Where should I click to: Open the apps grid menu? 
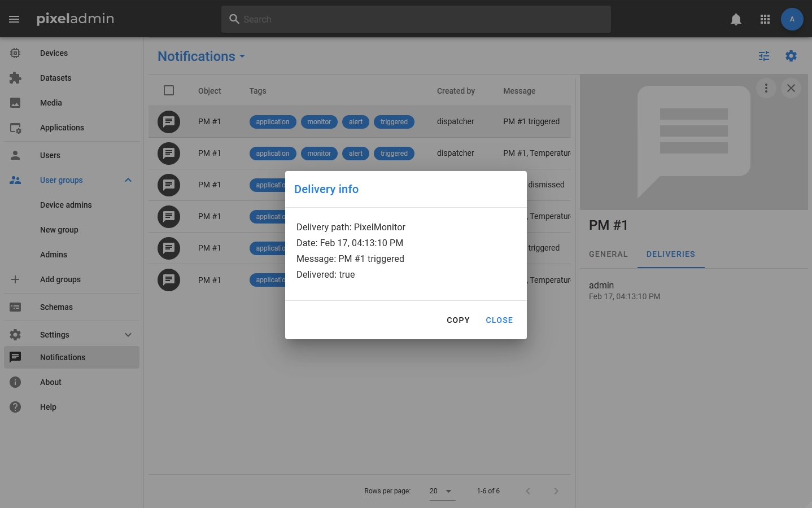pyautogui.click(x=765, y=19)
